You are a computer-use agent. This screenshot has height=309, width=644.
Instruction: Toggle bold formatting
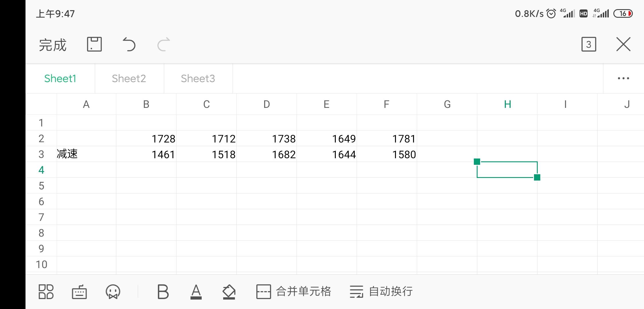(163, 292)
